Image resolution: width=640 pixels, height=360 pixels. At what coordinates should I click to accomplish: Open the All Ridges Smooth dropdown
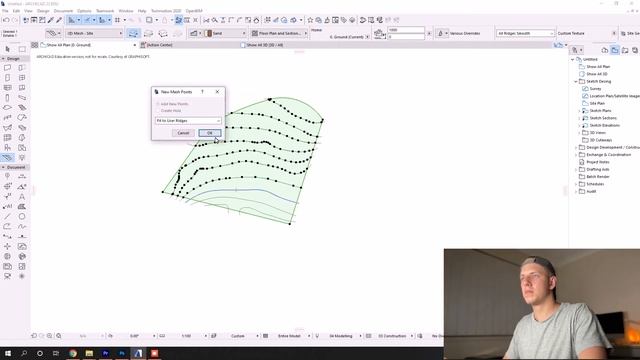tap(525, 33)
